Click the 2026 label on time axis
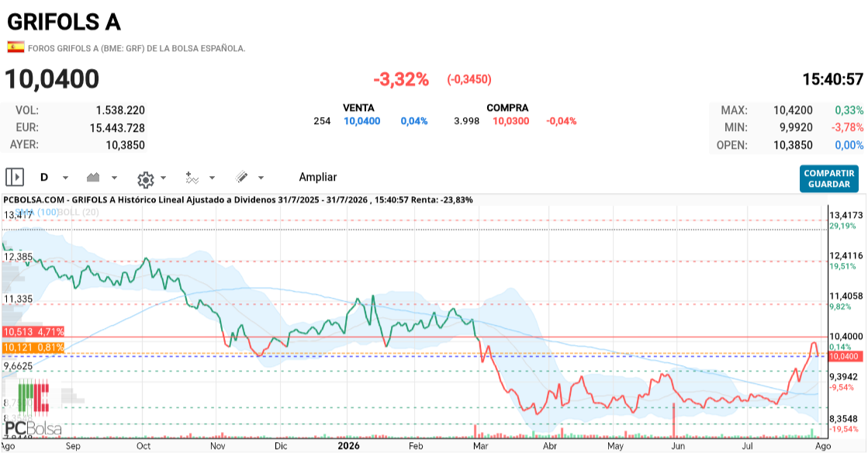Viewport: 868px width, 453px height. coord(349,446)
